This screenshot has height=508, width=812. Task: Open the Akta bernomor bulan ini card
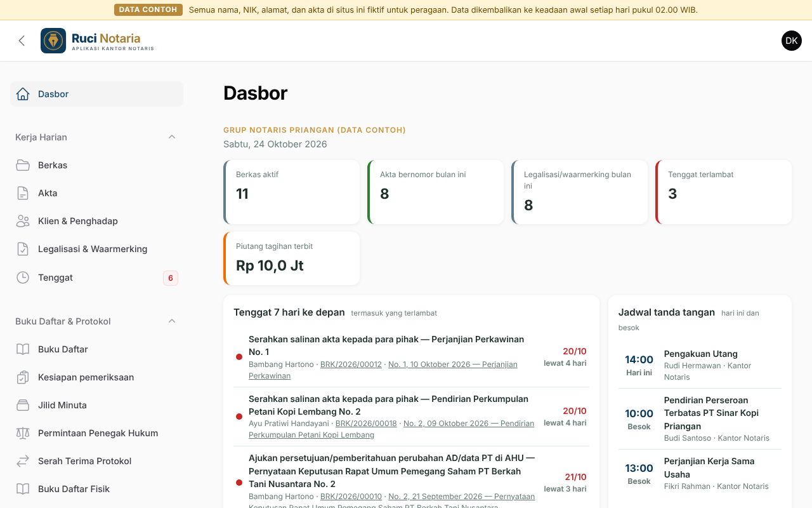coord(436,192)
